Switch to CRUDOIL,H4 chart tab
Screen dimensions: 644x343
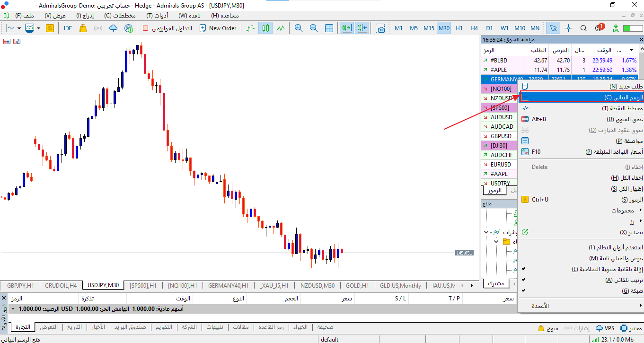tap(61, 285)
